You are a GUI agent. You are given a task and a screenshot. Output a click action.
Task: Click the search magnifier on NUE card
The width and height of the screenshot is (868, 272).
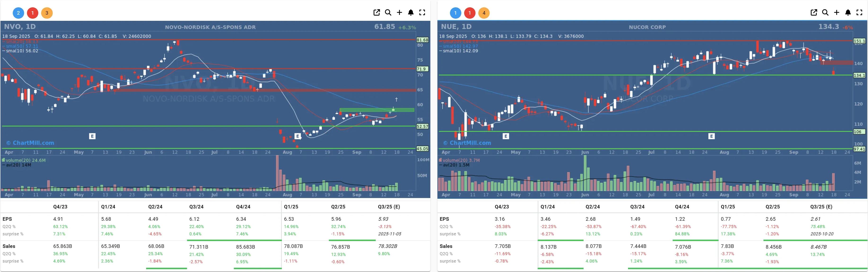click(825, 13)
